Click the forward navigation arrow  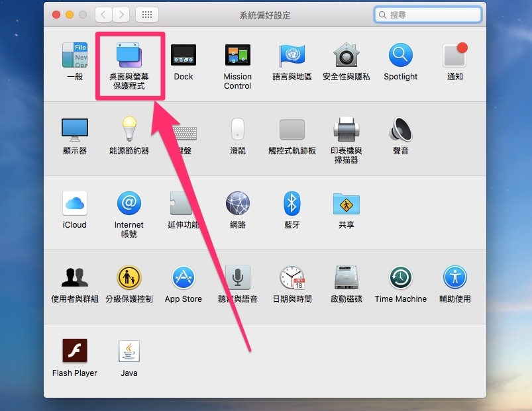tap(121, 15)
